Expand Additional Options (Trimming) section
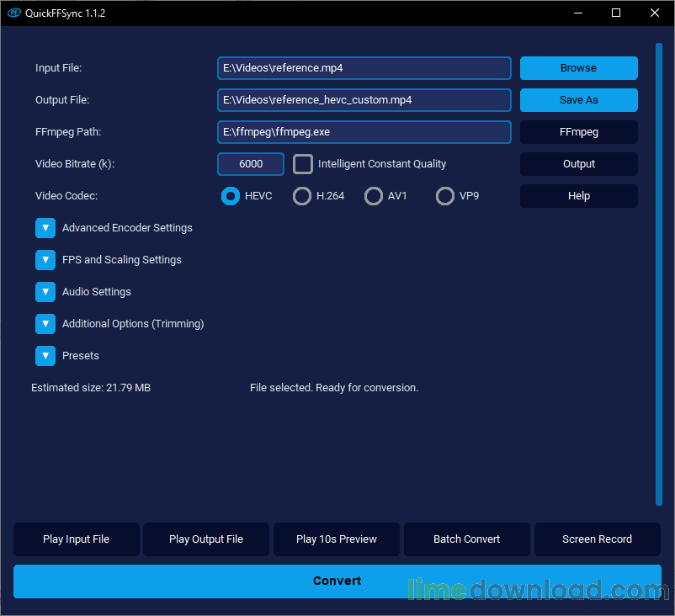This screenshot has width=675, height=616. 45,324
